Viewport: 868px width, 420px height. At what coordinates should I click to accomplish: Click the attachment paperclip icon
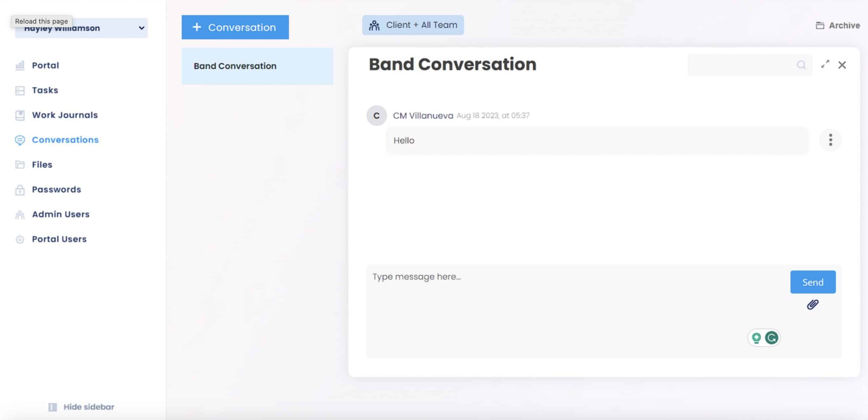[x=813, y=304]
